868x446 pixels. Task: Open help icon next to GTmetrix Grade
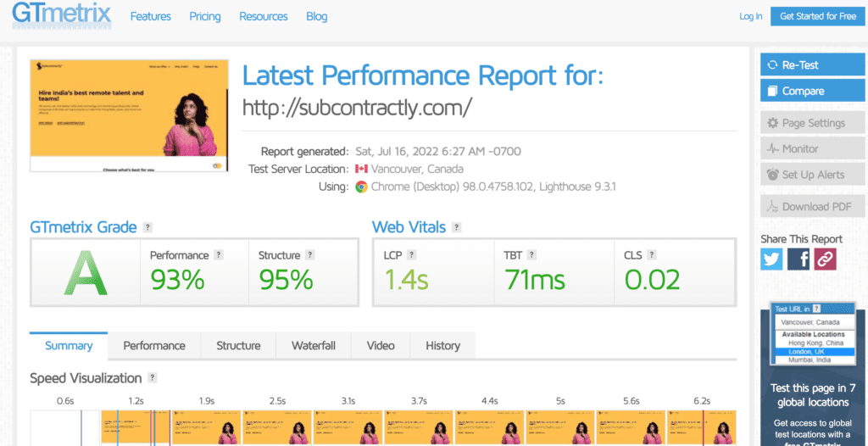click(x=148, y=227)
